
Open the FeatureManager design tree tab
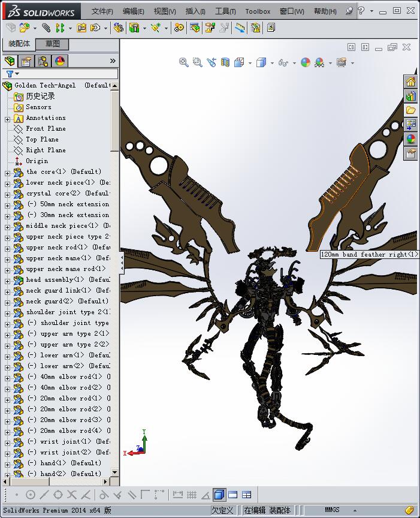10,61
